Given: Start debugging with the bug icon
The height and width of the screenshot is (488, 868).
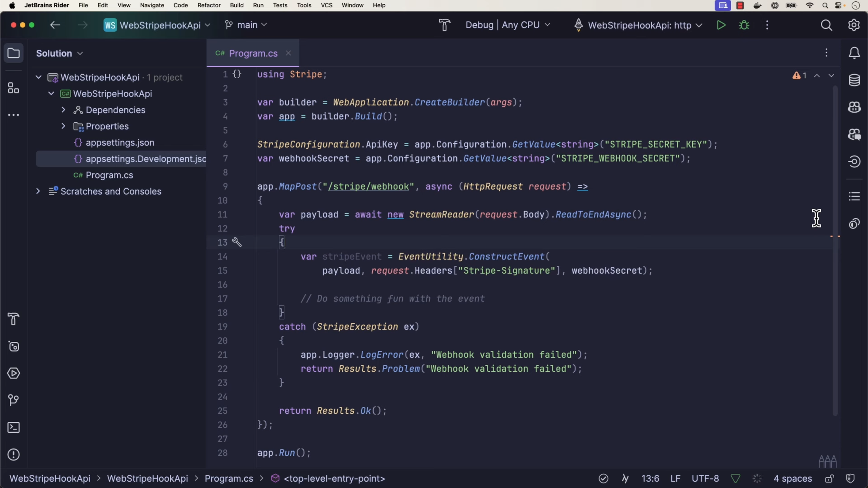Looking at the screenshot, I should pos(744,25).
